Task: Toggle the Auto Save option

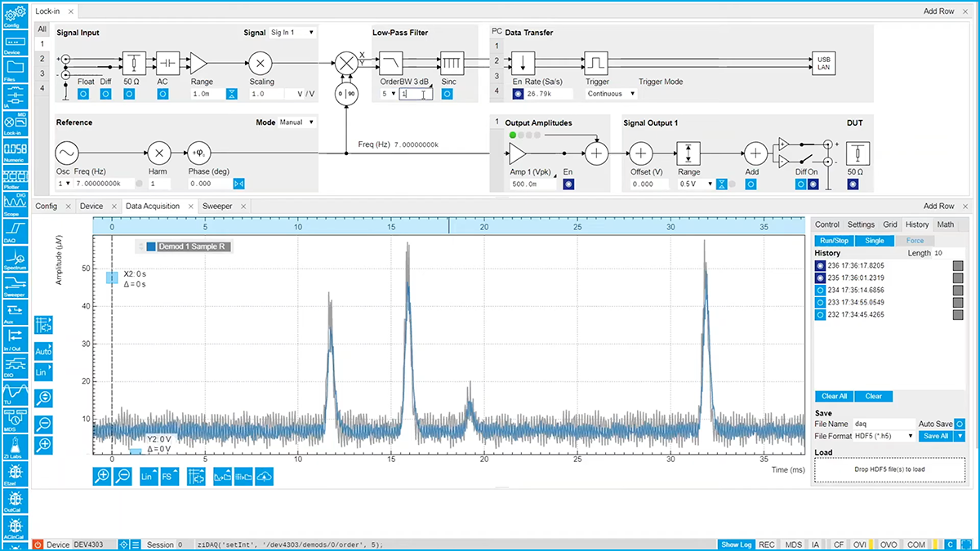Action: coord(960,424)
